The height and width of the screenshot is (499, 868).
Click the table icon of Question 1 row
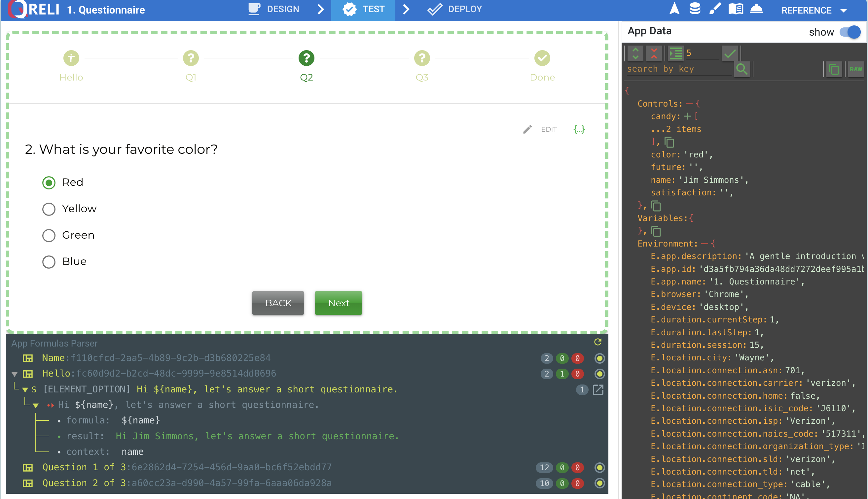27,467
